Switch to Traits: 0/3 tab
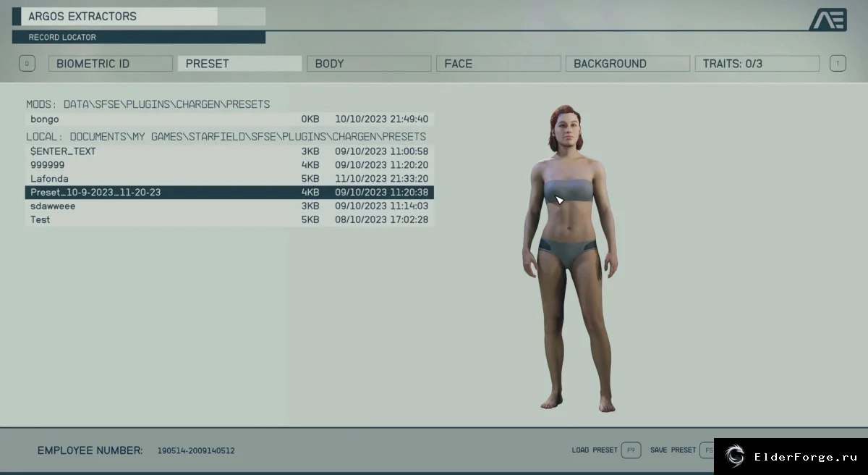The image size is (868, 475). tap(757, 64)
